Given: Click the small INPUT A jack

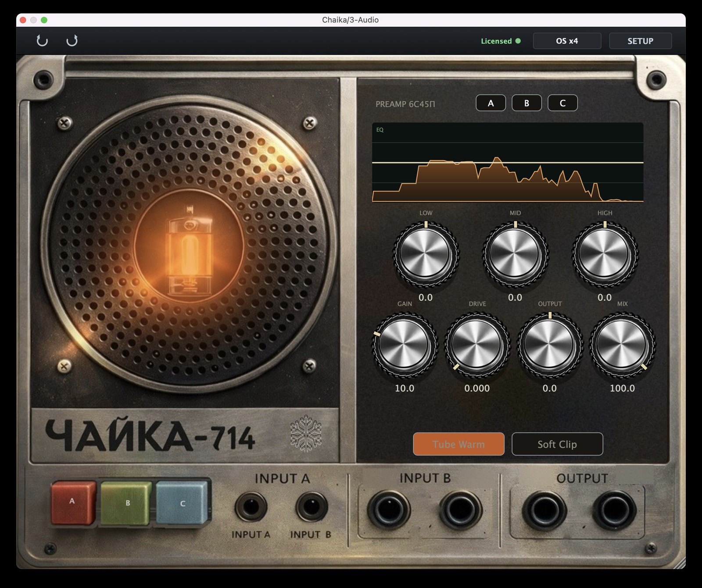Looking at the screenshot, I should [x=251, y=507].
